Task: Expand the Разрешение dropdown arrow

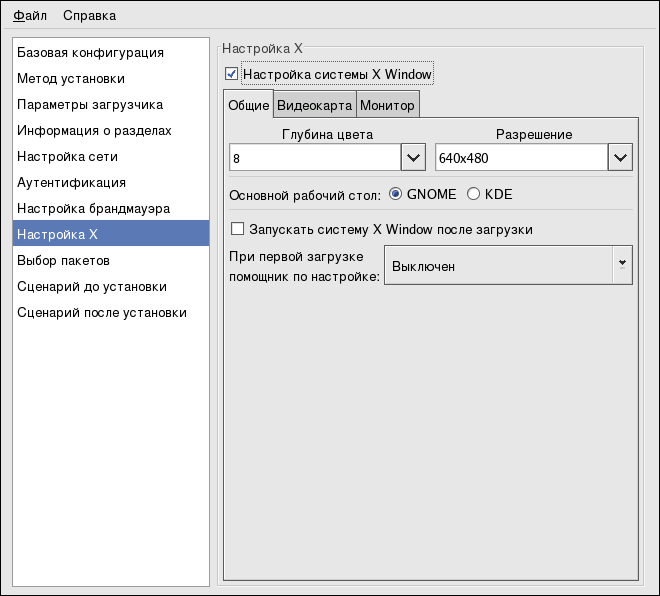Action: tap(620, 158)
